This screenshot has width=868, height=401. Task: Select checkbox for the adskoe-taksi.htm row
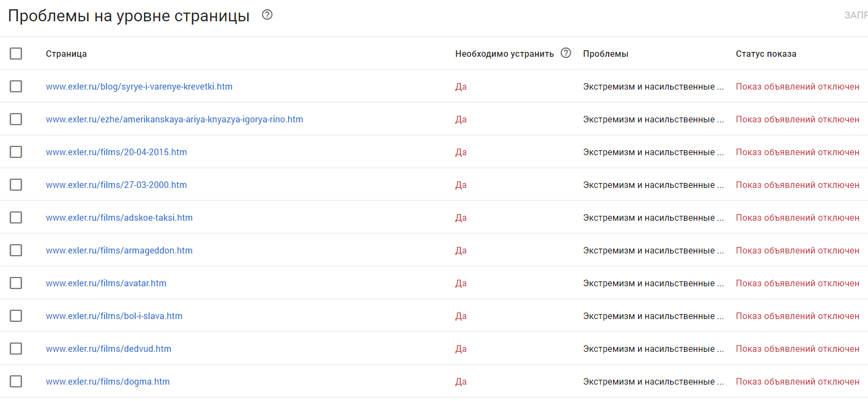coord(16,217)
